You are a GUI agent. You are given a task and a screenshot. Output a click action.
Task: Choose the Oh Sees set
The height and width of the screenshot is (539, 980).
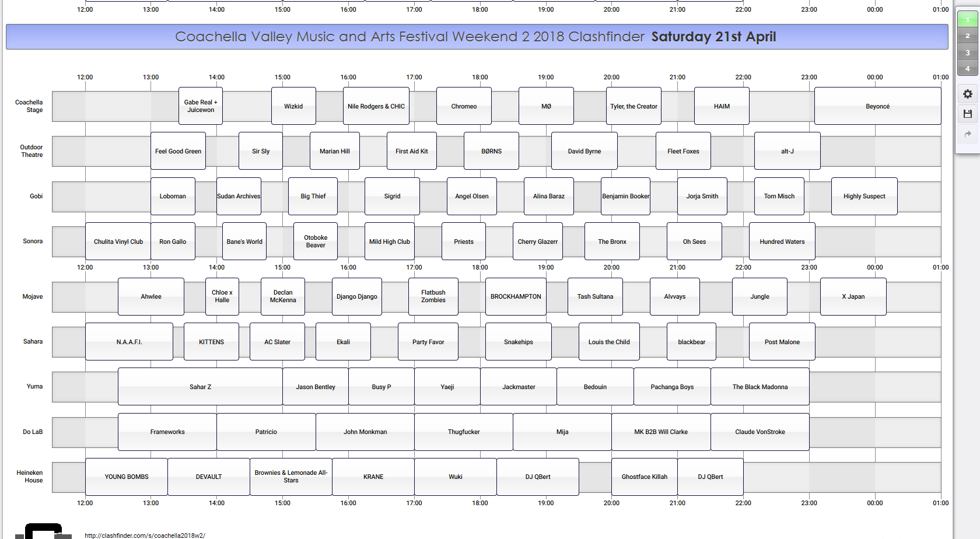[694, 242]
